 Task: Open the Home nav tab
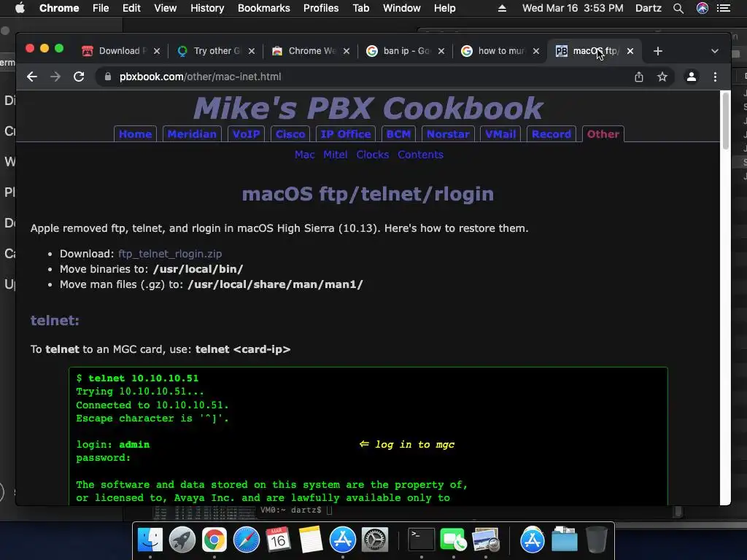pyautogui.click(x=135, y=134)
